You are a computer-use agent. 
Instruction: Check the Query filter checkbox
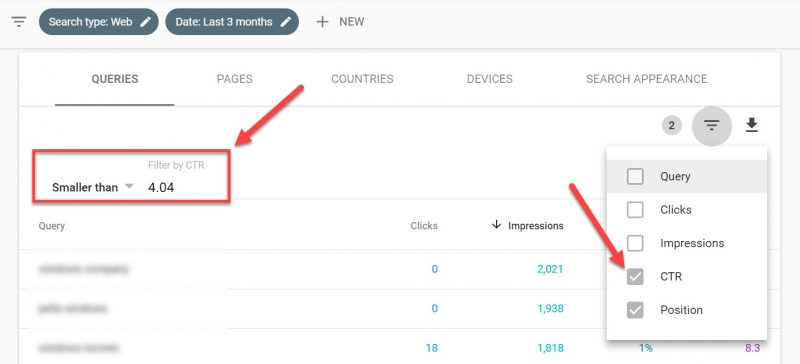pyautogui.click(x=635, y=177)
